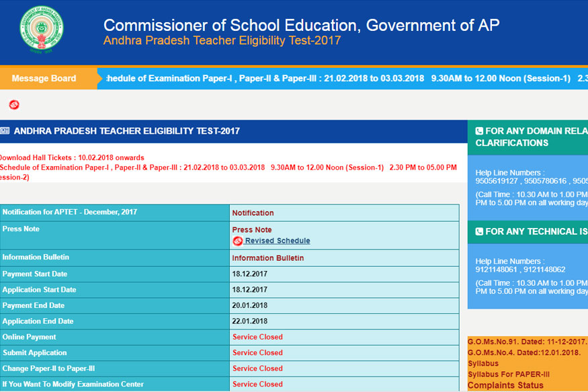This screenshot has width=588, height=392.
Task: Click Service Closed for Change Paper-II to Paper-III
Action: (257, 368)
